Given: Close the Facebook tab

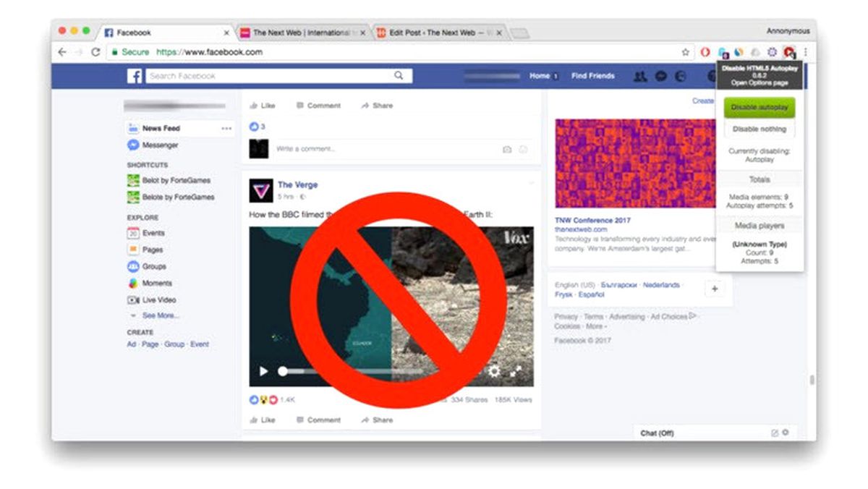Looking at the screenshot, I should (x=226, y=33).
